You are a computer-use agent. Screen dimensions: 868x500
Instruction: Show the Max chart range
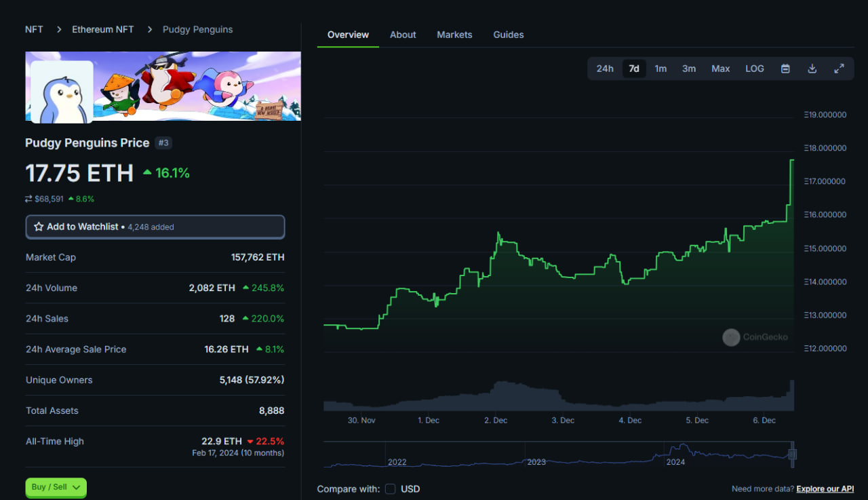point(721,69)
